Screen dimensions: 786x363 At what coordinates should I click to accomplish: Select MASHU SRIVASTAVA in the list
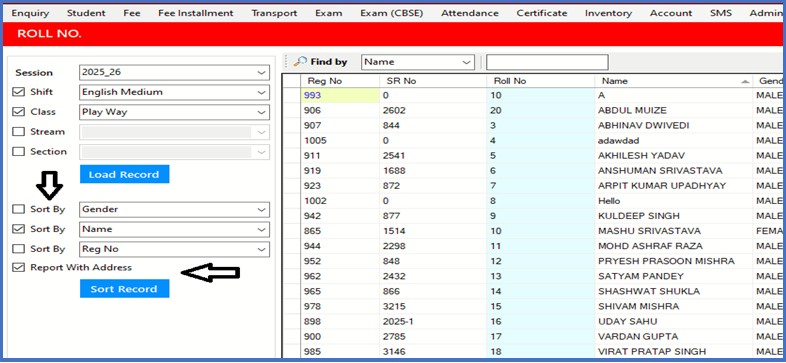click(674, 231)
